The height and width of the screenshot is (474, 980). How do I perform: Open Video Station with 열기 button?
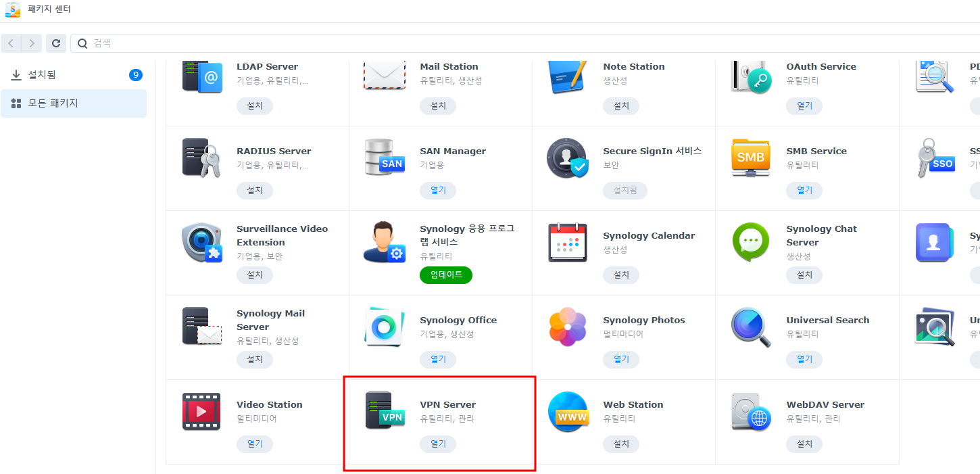(x=255, y=444)
